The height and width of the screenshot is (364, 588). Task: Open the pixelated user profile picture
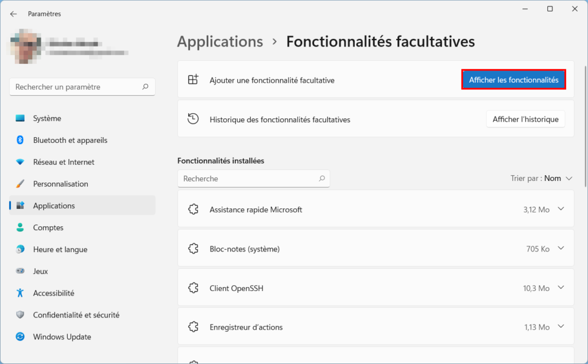[25, 46]
